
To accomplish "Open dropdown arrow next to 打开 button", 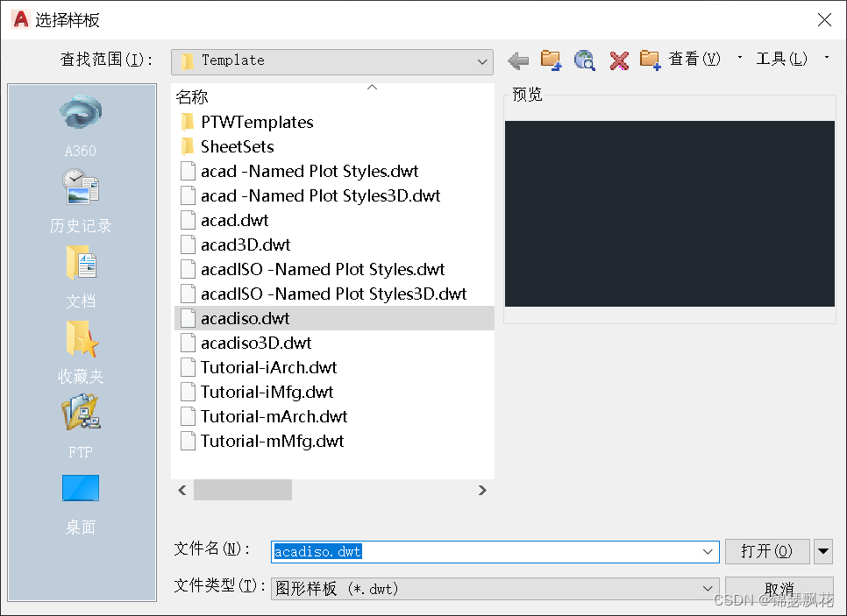I will 823,551.
